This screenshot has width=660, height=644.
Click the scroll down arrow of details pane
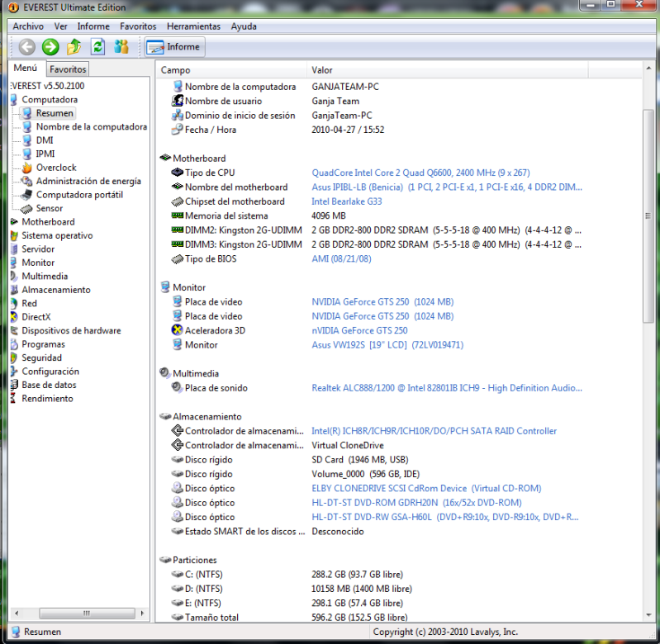(648, 615)
